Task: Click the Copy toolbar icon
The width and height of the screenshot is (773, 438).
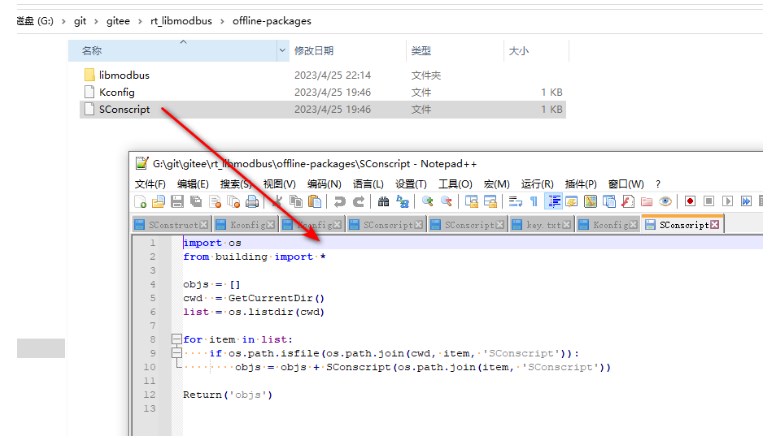Action: (296, 202)
